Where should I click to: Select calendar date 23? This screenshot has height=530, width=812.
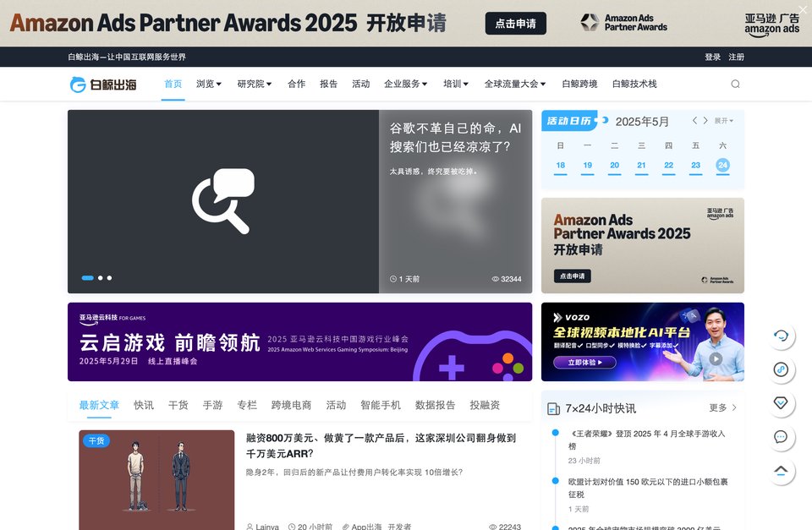pyautogui.click(x=695, y=165)
